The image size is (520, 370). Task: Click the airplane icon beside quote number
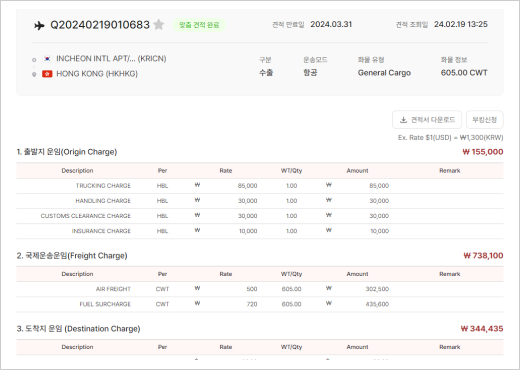[39, 25]
